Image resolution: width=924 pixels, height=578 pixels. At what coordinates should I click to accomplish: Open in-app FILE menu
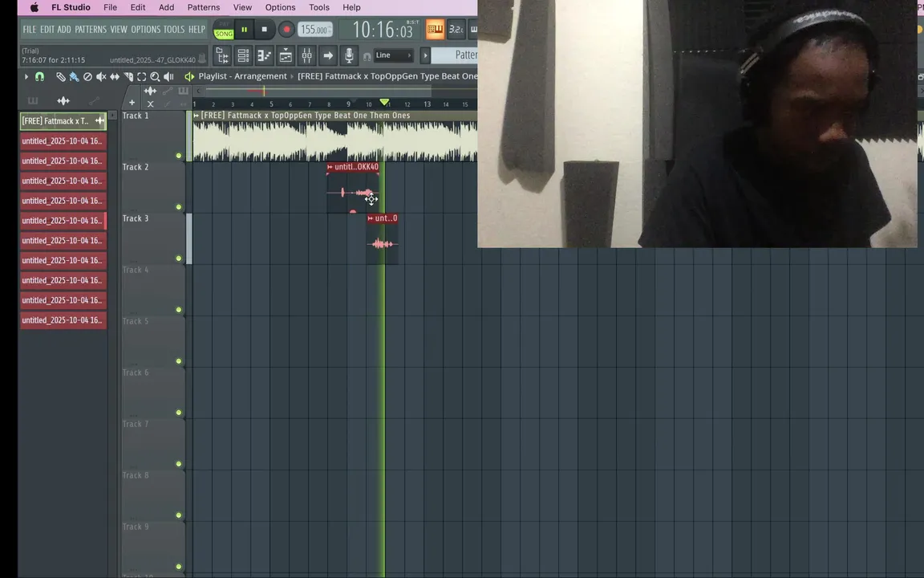(x=30, y=30)
